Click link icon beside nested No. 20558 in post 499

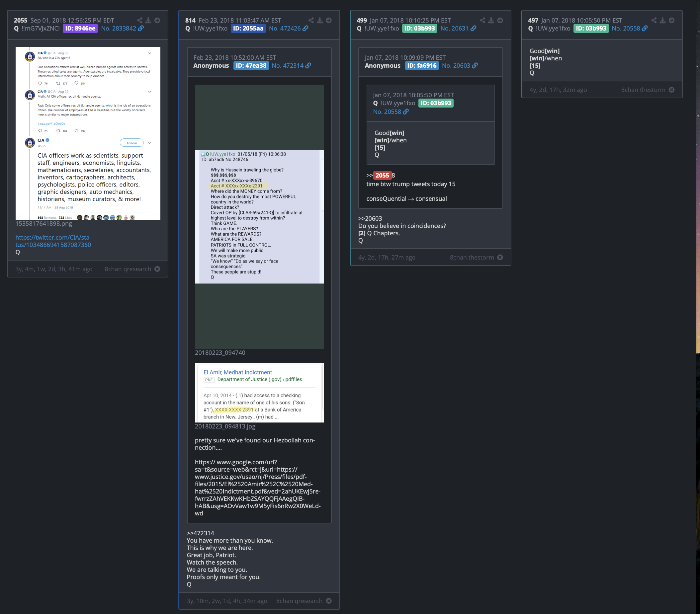(x=406, y=112)
